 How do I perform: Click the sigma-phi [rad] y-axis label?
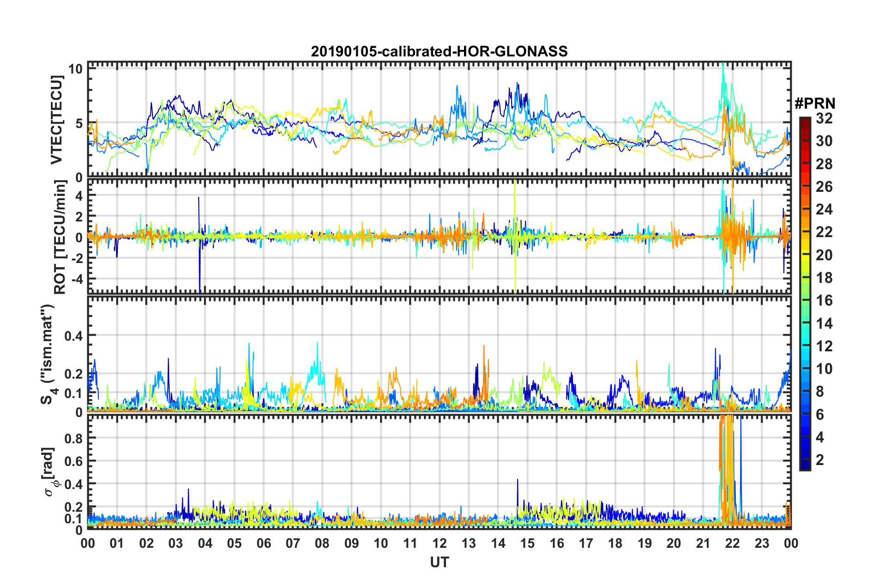tap(49, 472)
